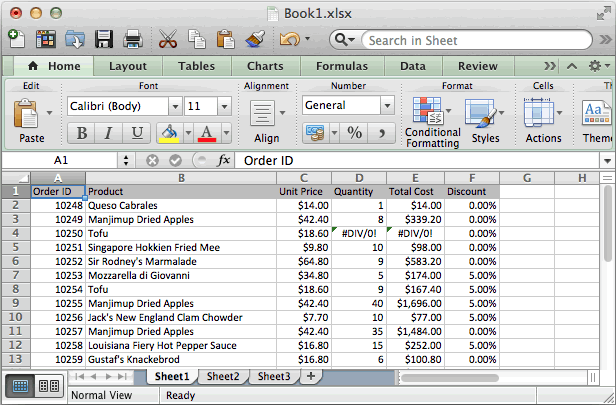Apply comma style number format
The width and height of the screenshot is (616, 405).
tap(382, 133)
